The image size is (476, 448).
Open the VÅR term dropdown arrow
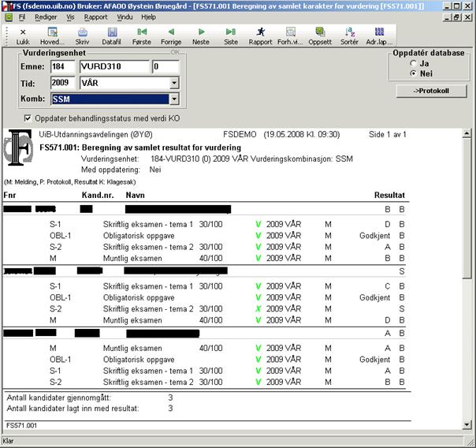(174, 83)
